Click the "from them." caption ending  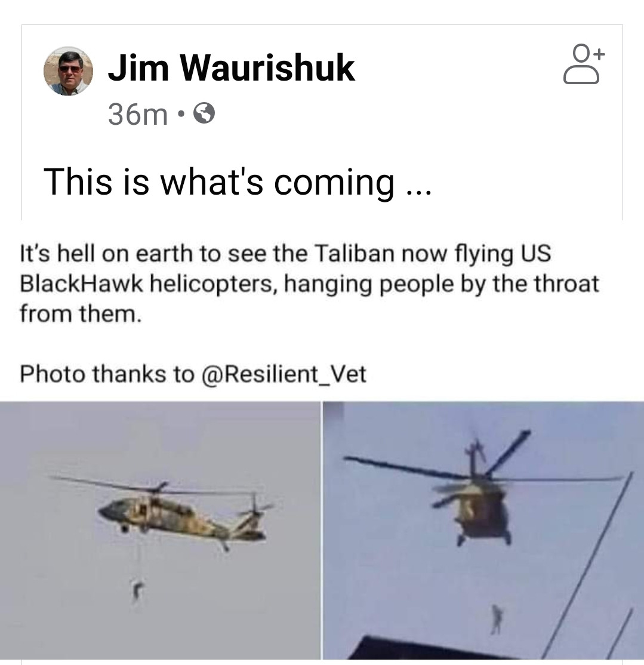tap(80, 314)
